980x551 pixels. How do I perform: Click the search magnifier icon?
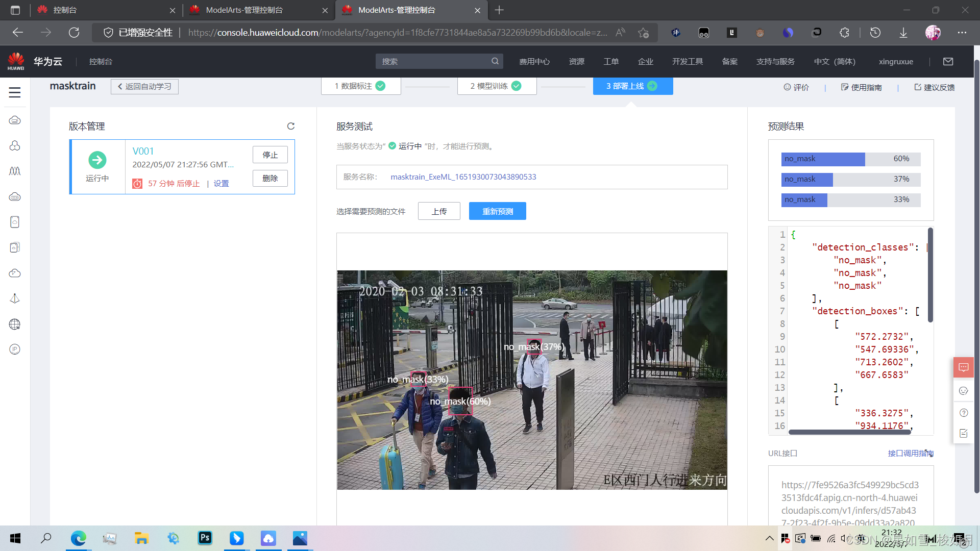click(x=495, y=61)
